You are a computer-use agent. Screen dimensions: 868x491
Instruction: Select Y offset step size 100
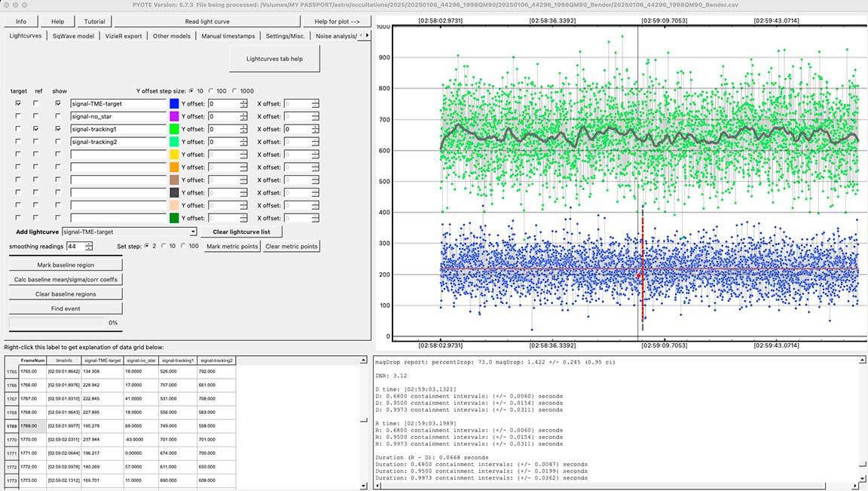[211, 91]
